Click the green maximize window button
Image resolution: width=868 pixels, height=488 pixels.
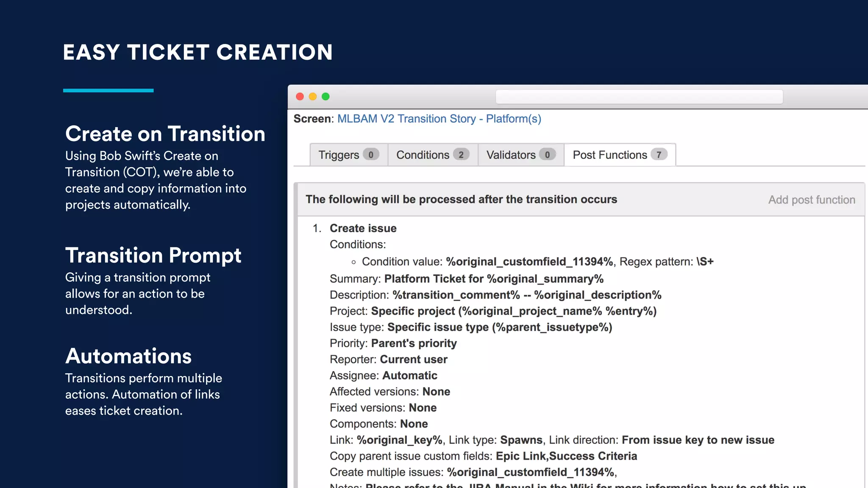click(x=325, y=97)
